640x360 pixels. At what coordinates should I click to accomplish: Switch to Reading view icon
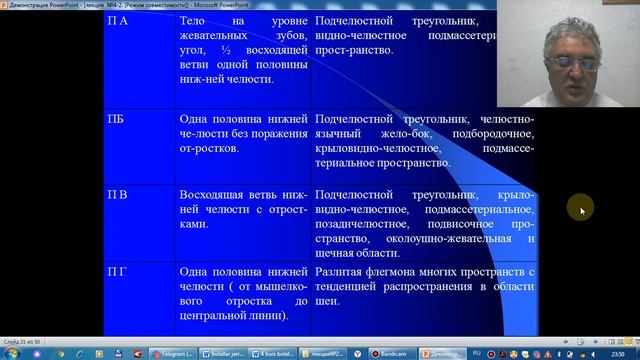coord(629,342)
